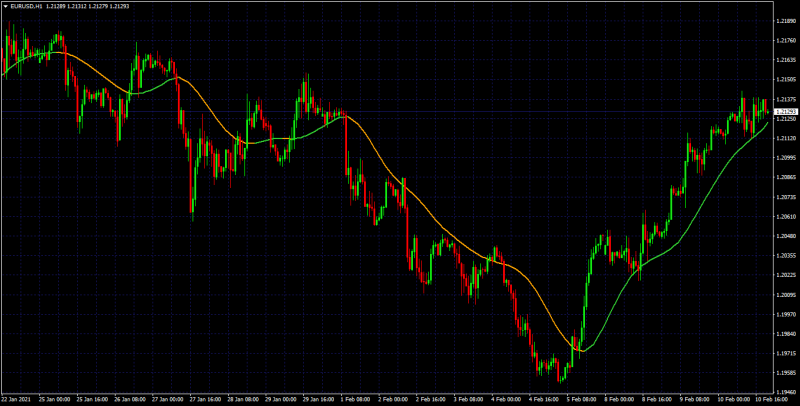The image size is (800, 406).
Task: Click the 1 Feb 08:00 time label
Action: click(x=356, y=399)
